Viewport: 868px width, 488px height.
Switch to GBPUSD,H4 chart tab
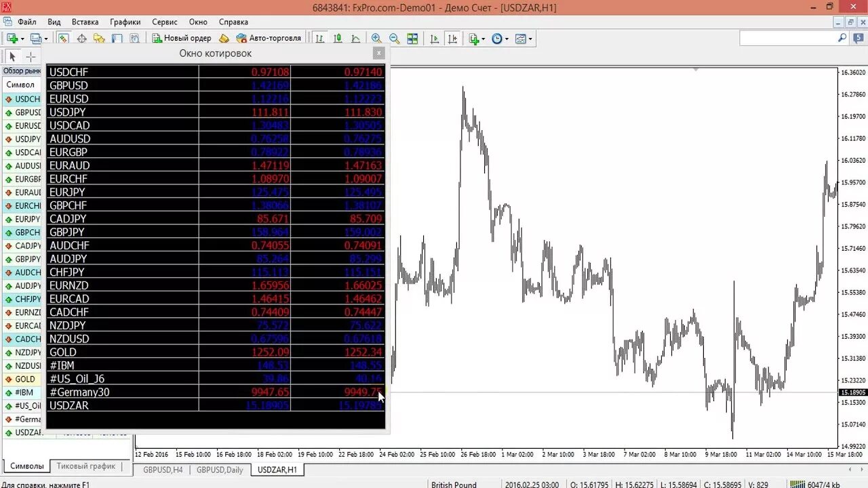pos(163,470)
